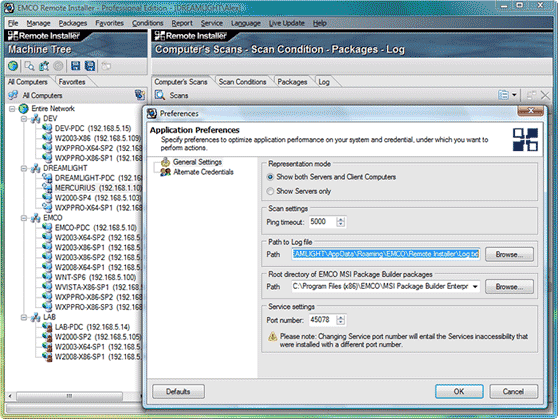Click Browse next to Log file path
Viewport: 558px width, 419px height.
point(509,255)
